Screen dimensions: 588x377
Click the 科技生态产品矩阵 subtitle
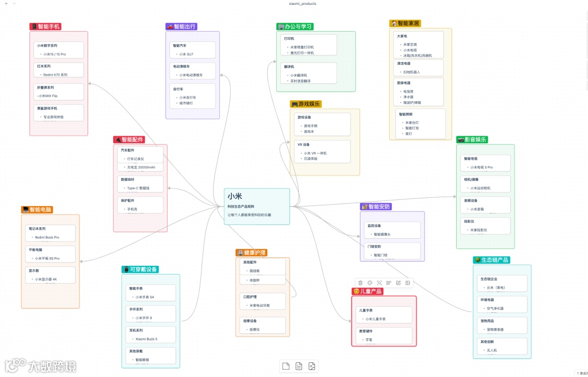(241, 206)
